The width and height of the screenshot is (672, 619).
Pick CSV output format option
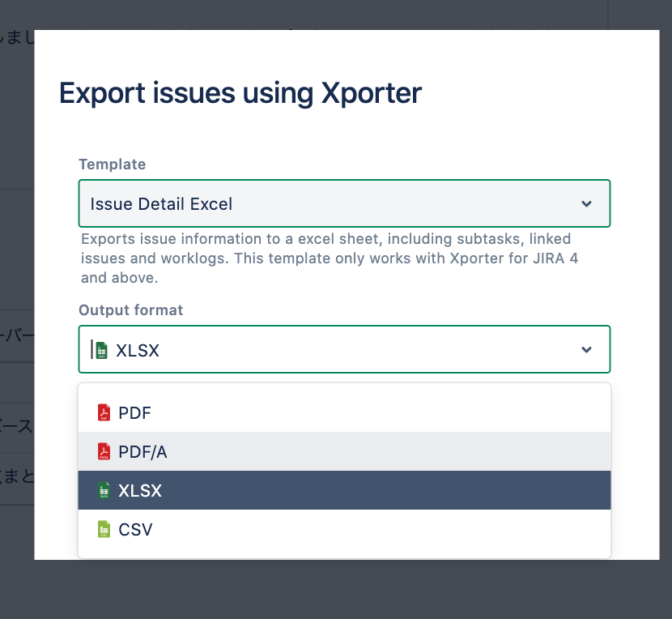(344, 529)
